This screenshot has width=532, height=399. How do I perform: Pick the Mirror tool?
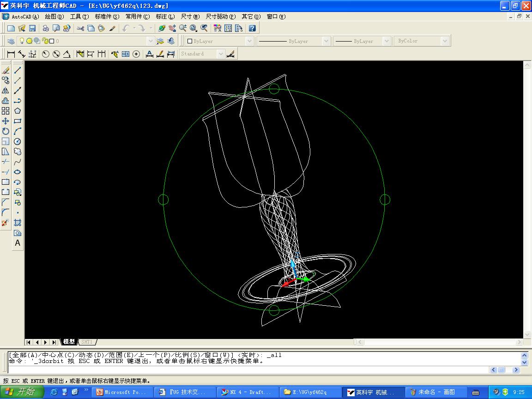click(6, 91)
